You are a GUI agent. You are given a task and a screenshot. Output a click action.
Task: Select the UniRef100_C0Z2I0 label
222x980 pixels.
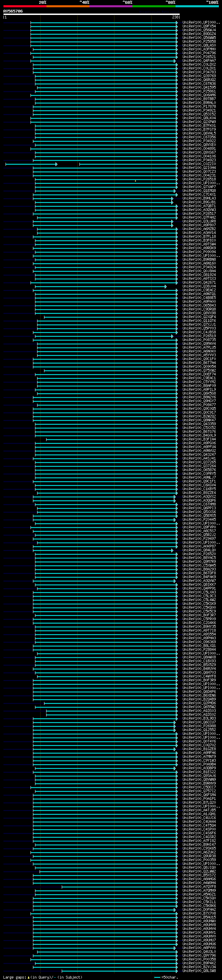199,164
